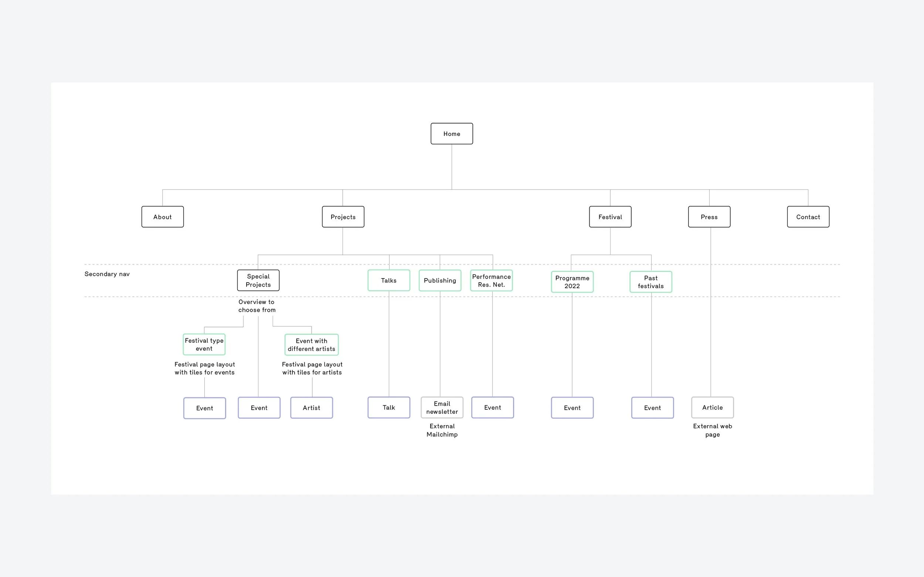Screen dimensions: 924x577
Task: Click the purple Artist node
Action: [312, 408]
